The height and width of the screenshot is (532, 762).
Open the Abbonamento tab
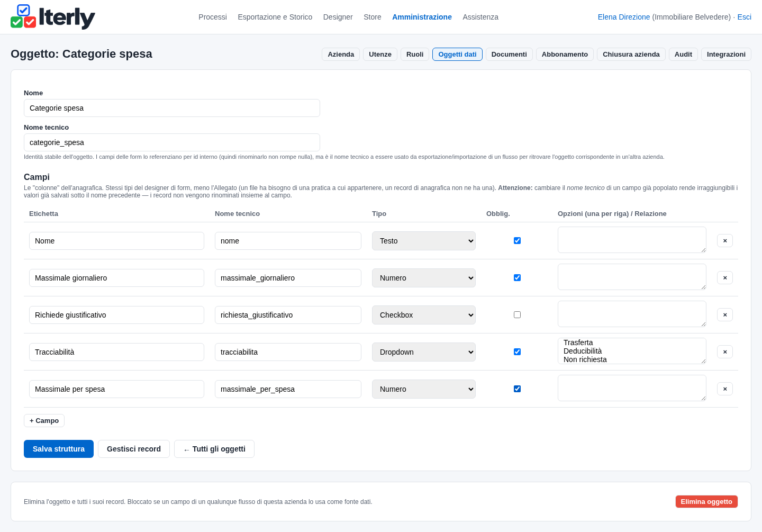565,55
